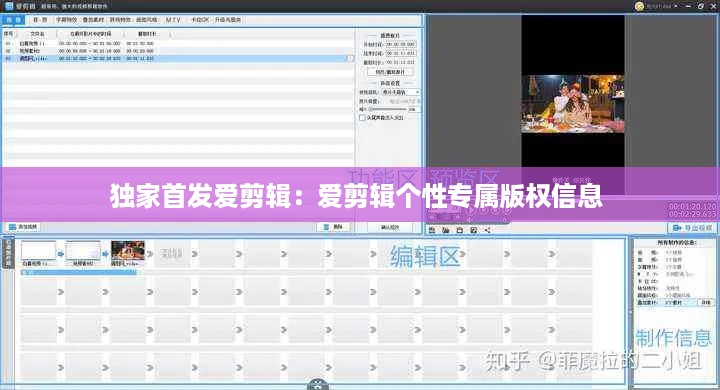Open the user account dropdown in title bar
The image size is (720, 390).
click(657, 6)
